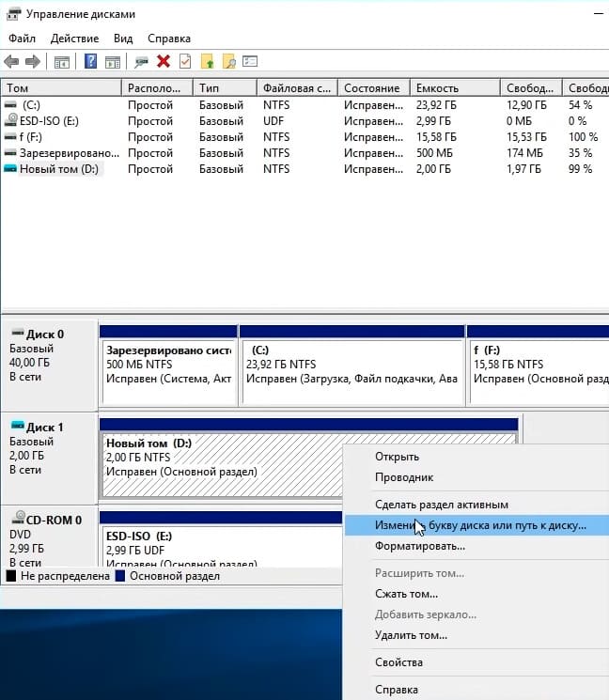Select Изменить букву диска или путь к диску
Screen dimensions: 609x700
[480, 525]
